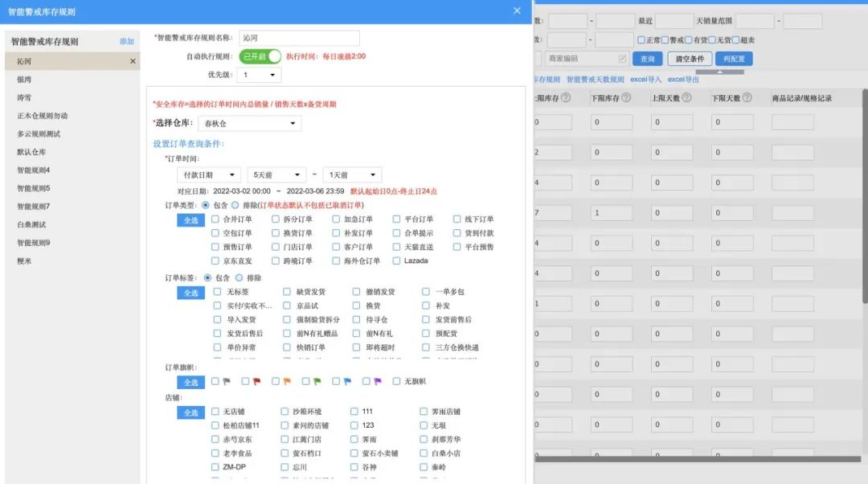The width and height of the screenshot is (868, 484).
Task: Click the 最近 days input field
Action: click(674, 21)
